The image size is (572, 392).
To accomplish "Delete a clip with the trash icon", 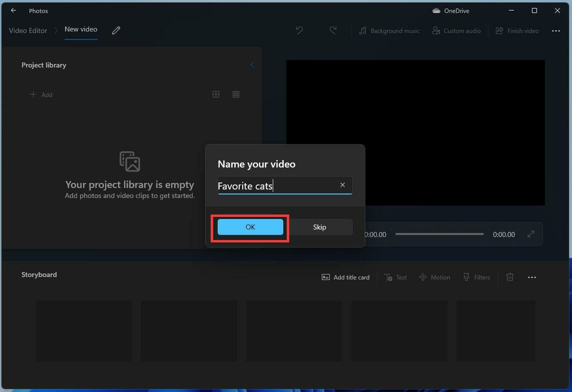I will (x=509, y=277).
